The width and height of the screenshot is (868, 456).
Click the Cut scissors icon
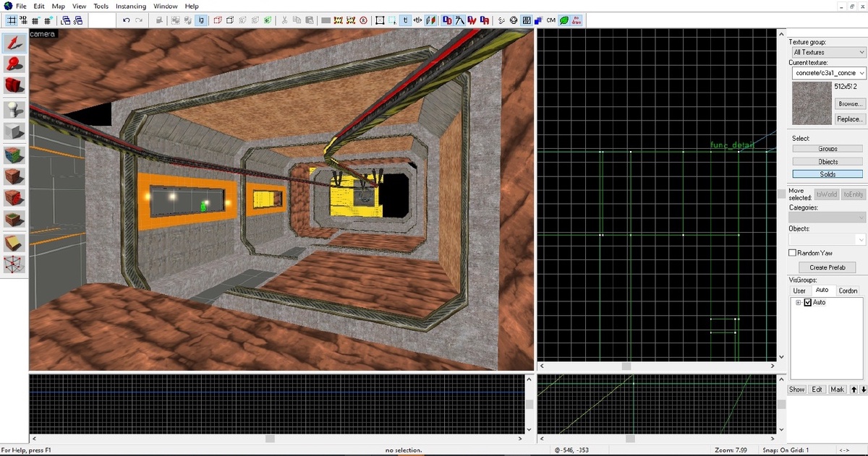285,20
